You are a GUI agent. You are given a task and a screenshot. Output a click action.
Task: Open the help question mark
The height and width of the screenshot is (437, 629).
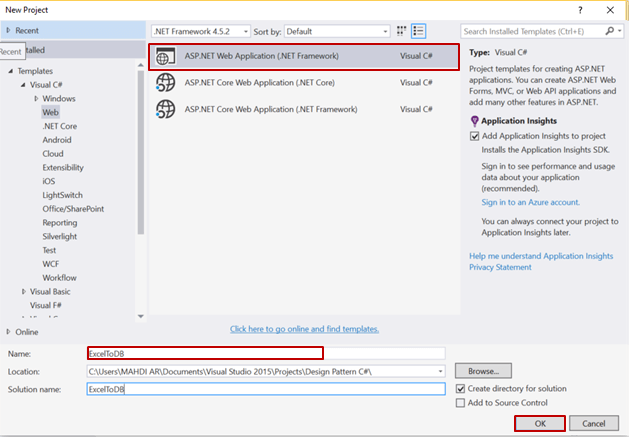[580, 10]
